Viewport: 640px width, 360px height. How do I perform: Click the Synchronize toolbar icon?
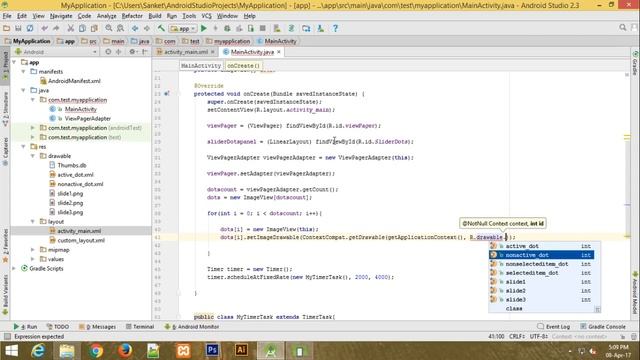pos(30,28)
